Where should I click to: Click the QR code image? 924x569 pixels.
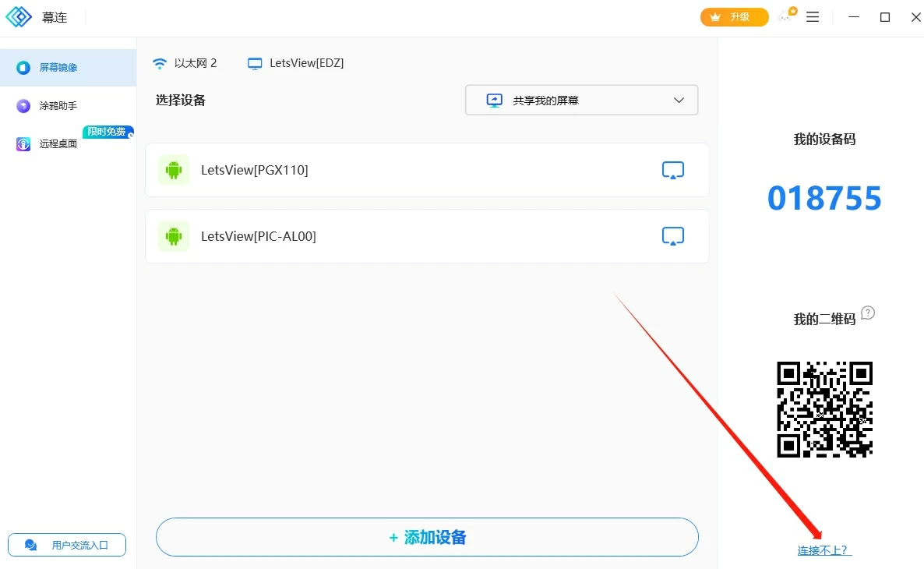tap(824, 409)
